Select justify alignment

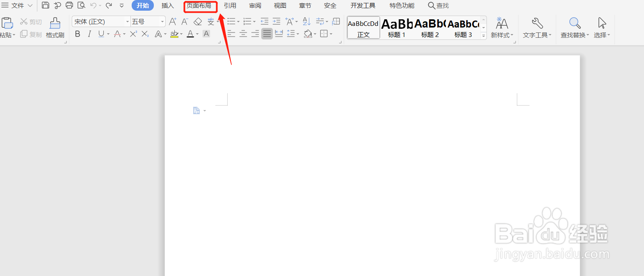267,34
